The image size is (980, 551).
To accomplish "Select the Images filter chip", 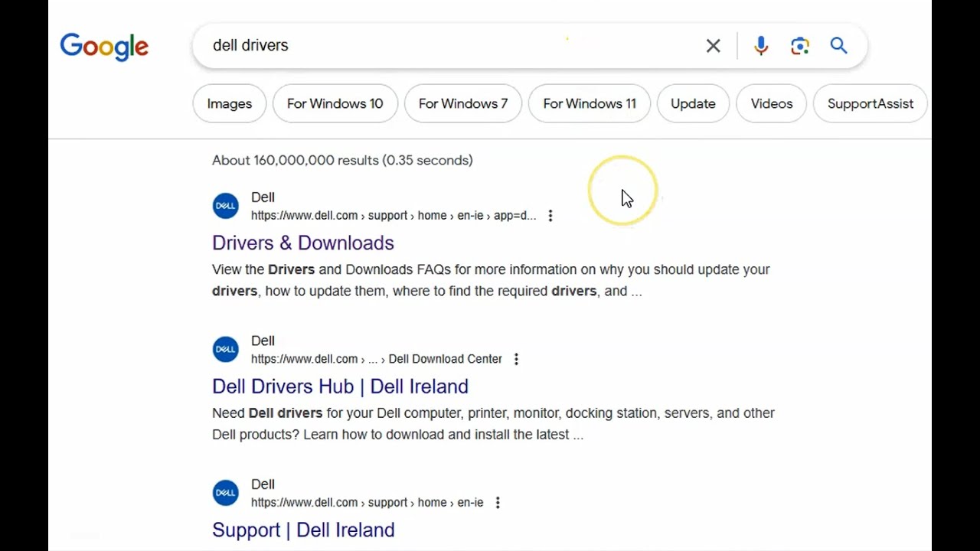I will 230,103.
